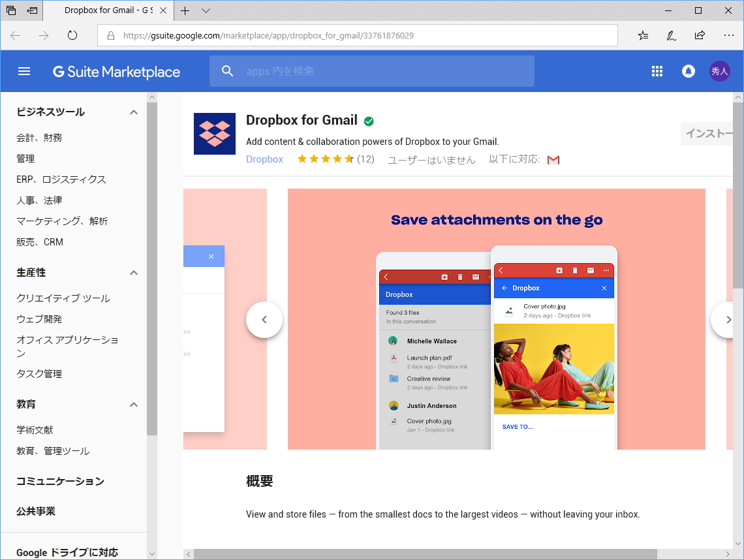Open the Google apps grid launcher
The image size is (744, 560).
[657, 70]
